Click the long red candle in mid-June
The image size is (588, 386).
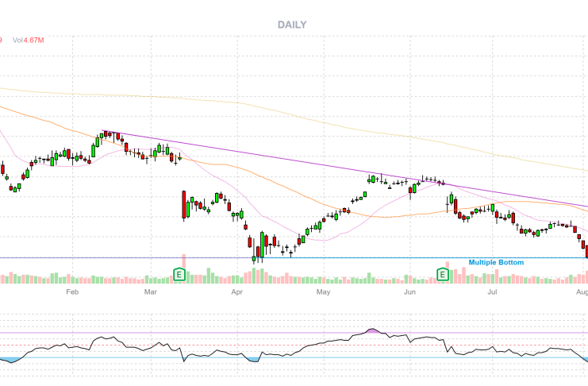(x=456, y=207)
